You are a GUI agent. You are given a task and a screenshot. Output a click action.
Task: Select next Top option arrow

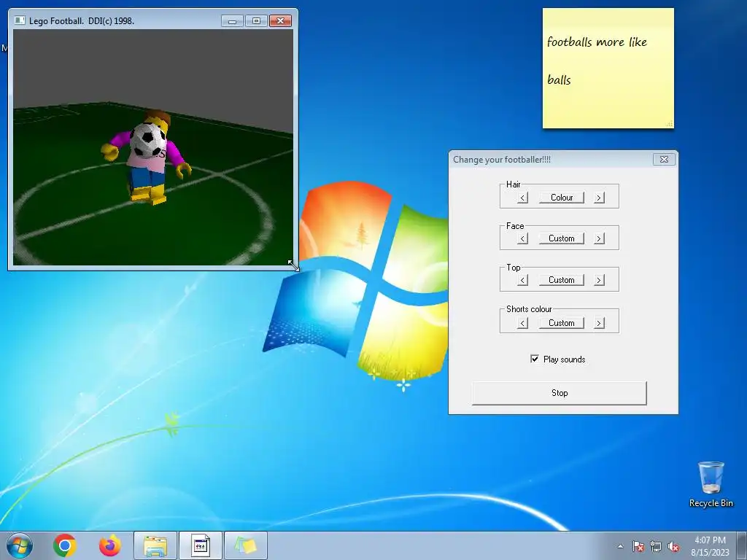pos(600,280)
